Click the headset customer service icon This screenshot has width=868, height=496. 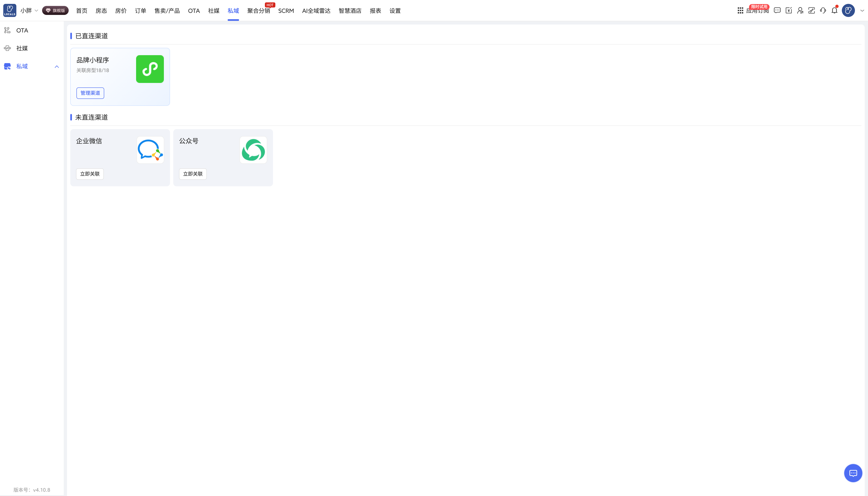pyautogui.click(x=823, y=11)
